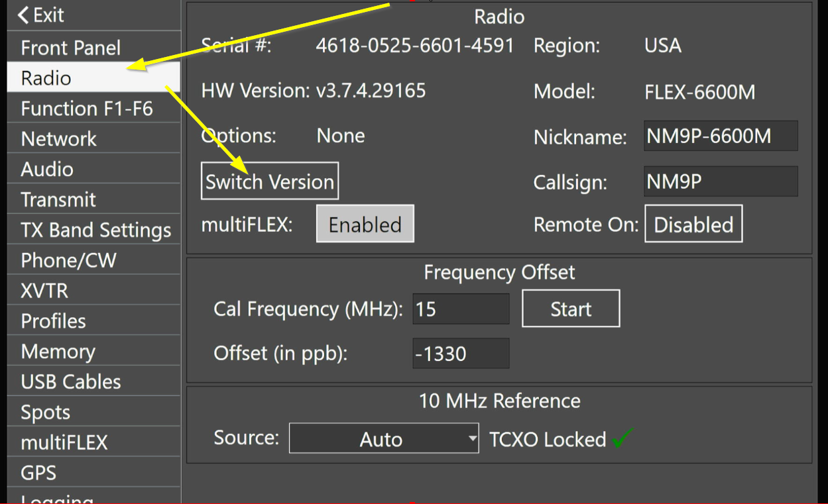Edit the Nickname field
Screen dimensions: 828x504
pos(721,136)
